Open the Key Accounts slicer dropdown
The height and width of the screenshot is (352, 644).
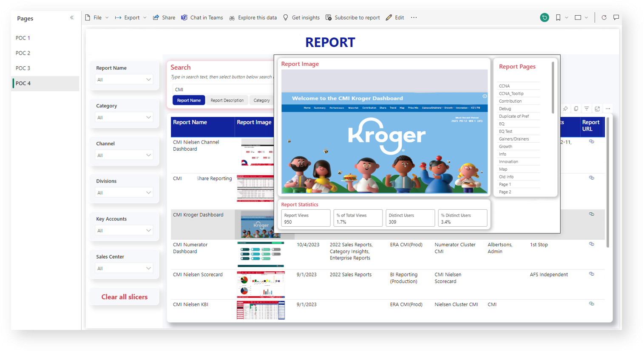(x=124, y=230)
